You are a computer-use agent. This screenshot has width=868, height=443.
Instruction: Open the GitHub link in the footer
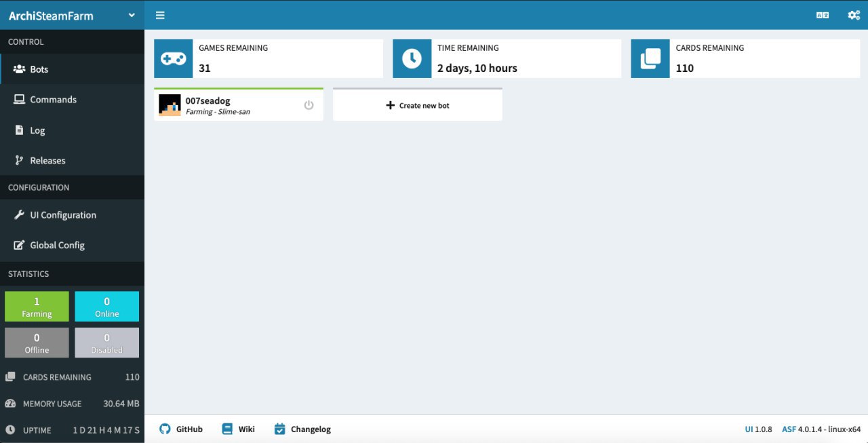(181, 429)
